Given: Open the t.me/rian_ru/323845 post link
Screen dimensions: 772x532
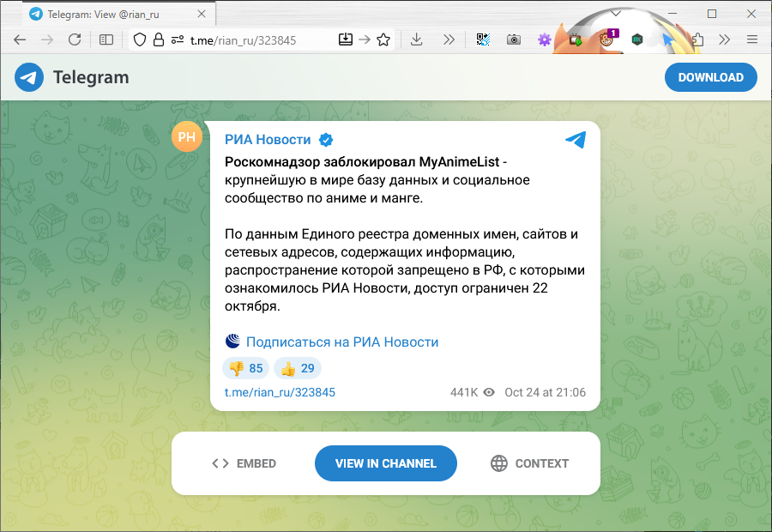Looking at the screenshot, I should (x=280, y=392).
